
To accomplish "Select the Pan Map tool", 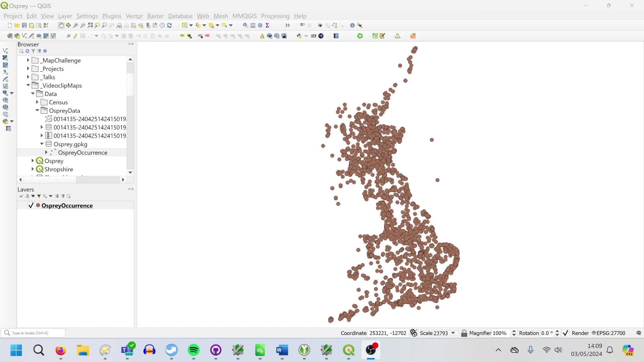I will (x=61, y=25).
